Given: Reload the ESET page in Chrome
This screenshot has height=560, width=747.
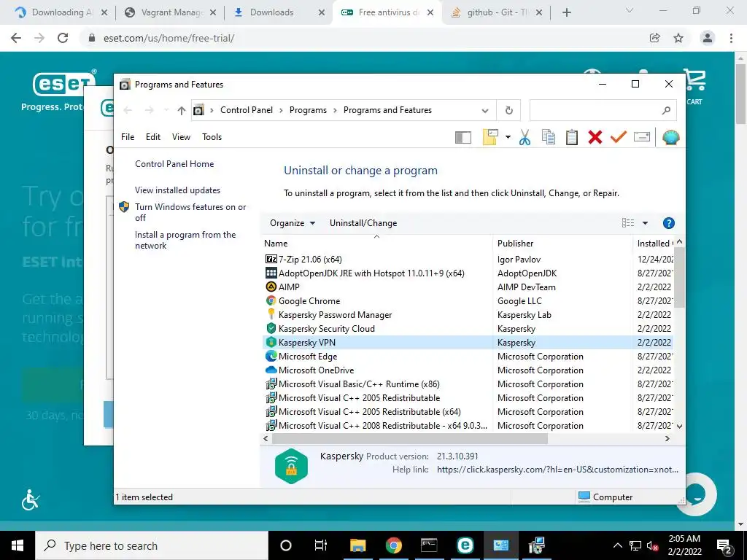Looking at the screenshot, I should pos(63,38).
